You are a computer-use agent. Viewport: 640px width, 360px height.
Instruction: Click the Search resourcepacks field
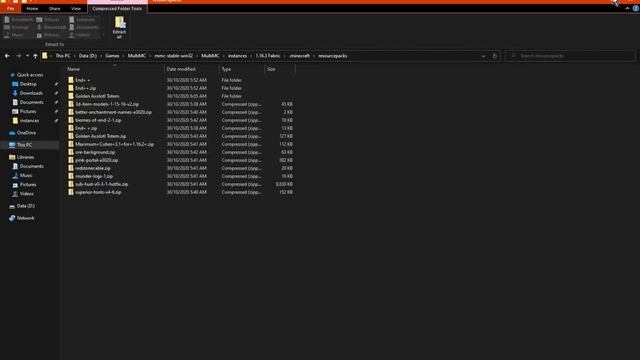click(x=570, y=56)
